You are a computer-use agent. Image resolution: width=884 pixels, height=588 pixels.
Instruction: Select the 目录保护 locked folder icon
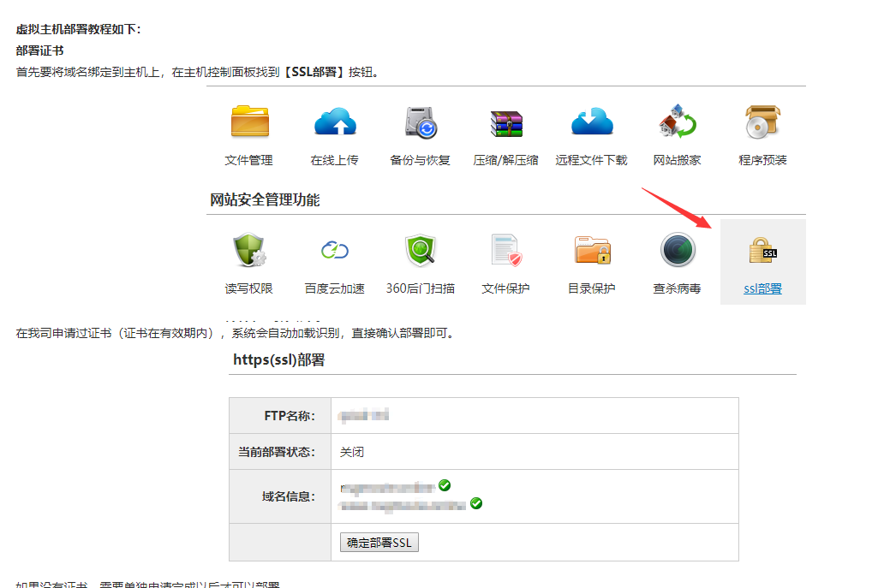[x=592, y=251]
